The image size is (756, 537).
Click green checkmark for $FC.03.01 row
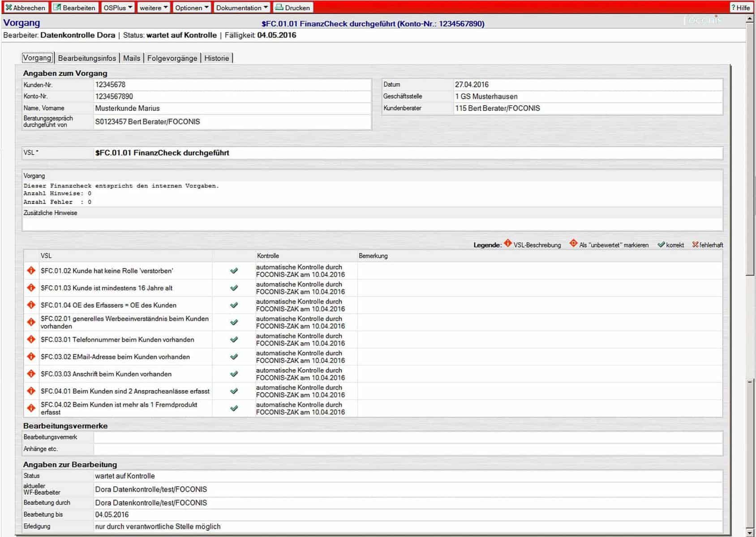click(234, 339)
